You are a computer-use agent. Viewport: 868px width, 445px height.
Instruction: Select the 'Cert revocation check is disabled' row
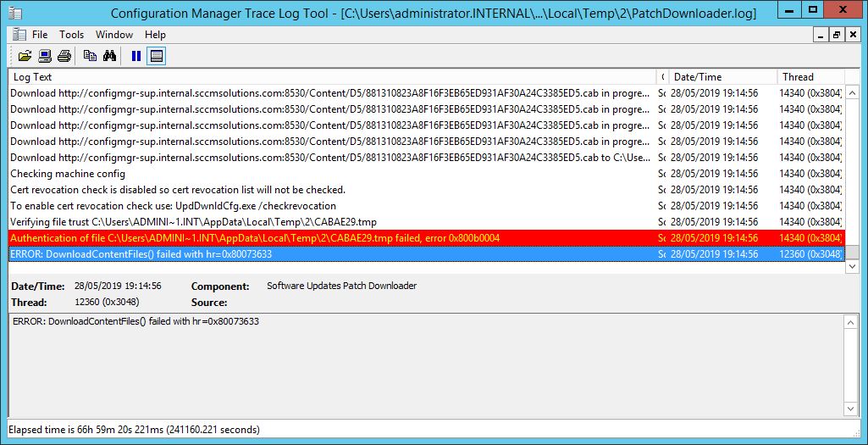pyautogui.click(x=426, y=190)
